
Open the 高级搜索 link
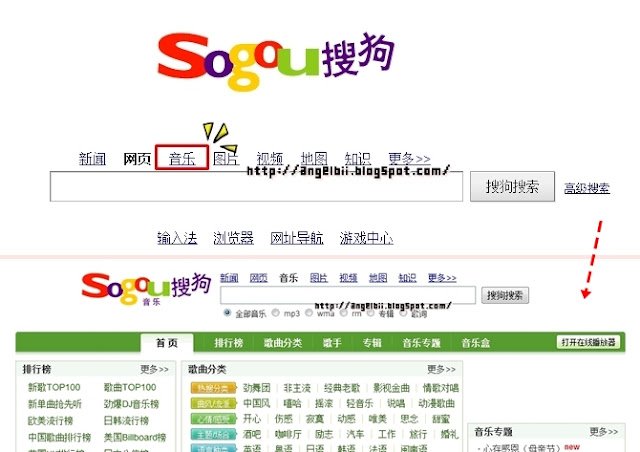587,188
